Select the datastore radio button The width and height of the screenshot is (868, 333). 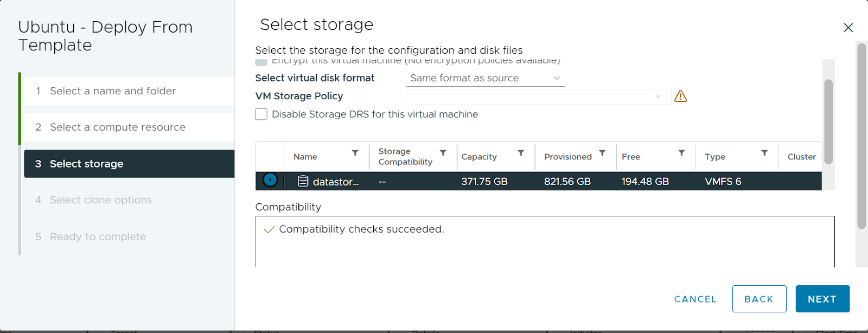[270, 180]
